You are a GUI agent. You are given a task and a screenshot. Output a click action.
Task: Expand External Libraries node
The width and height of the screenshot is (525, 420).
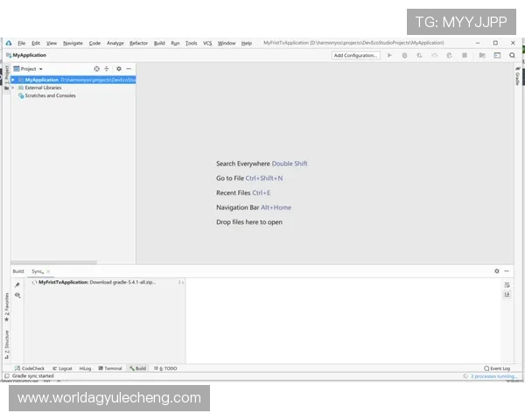click(13, 87)
